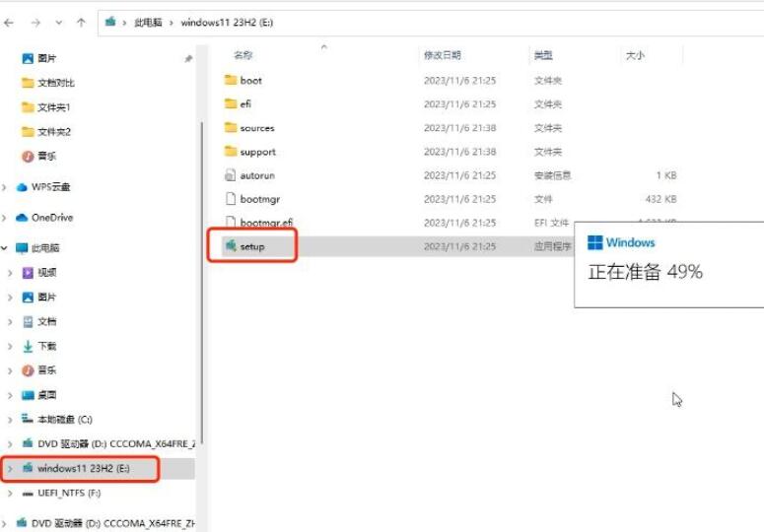Viewport: 764px width, 532px height.
Task: Select 此电脑 in the address breadcrumb
Action: [148, 23]
